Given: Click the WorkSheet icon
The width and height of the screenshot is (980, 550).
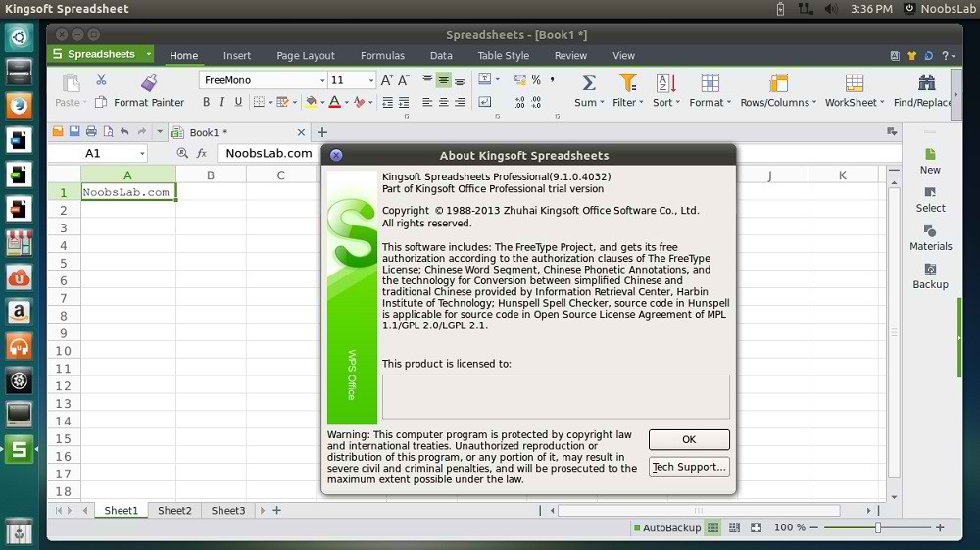Looking at the screenshot, I should pos(854,82).
